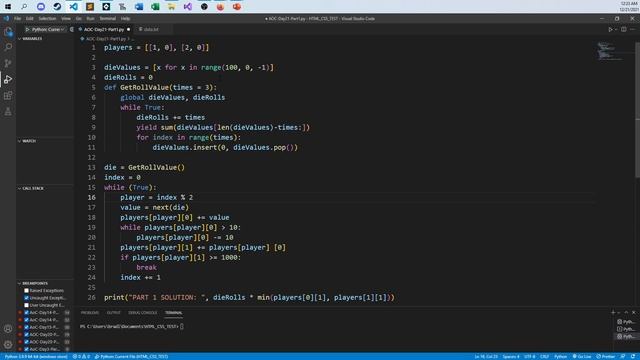640x360 pixels.
Task: Switch to Problems panel tab
Action: coord(90,313)
